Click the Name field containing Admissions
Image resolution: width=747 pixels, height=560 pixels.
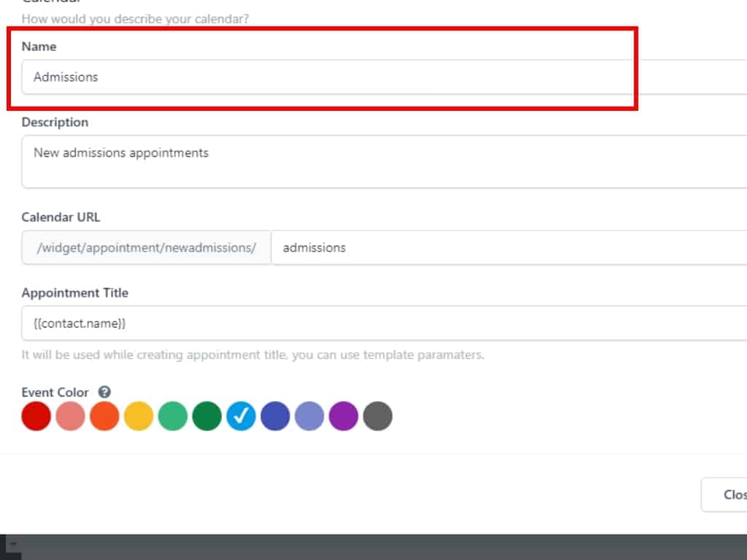(x=328, y=77)
